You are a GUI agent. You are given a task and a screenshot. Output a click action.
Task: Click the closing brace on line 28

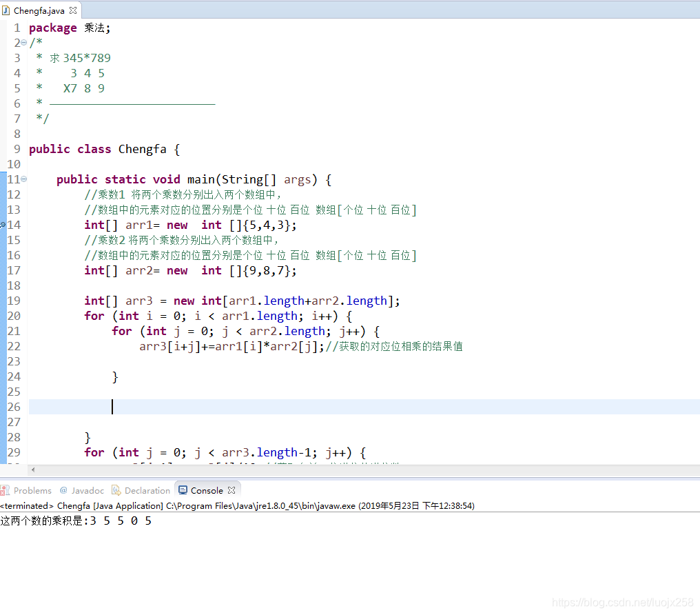(87, 438)
